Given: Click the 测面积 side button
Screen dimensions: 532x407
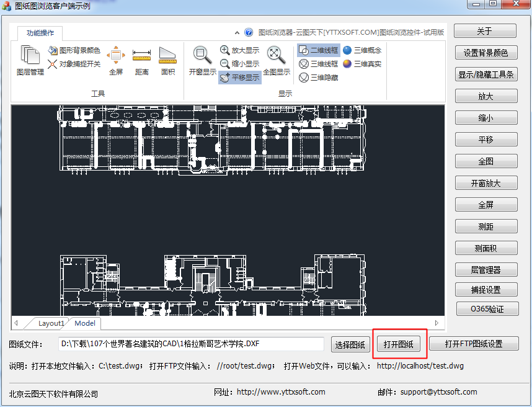Looking at the screenshot, I should coord(486,248).
